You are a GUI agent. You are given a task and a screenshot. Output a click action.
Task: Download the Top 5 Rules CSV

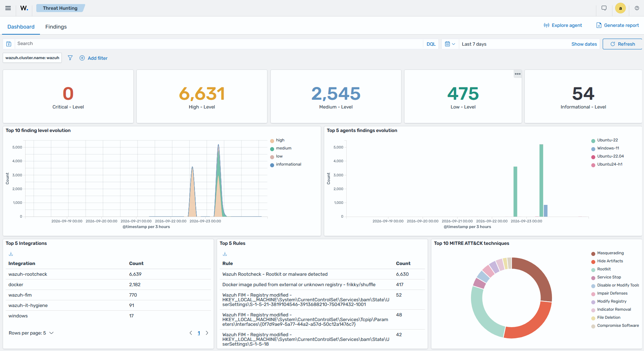(225, 254)
